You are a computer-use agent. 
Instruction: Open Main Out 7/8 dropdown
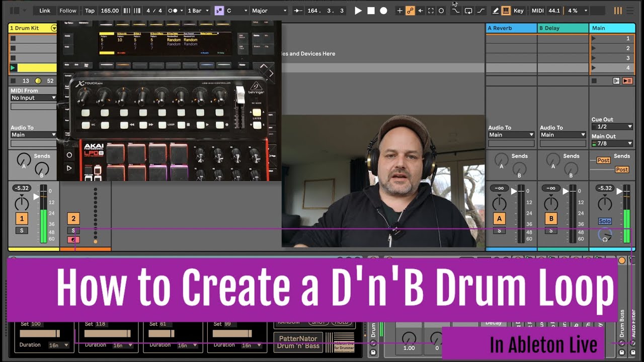click(x=612, y=143)
